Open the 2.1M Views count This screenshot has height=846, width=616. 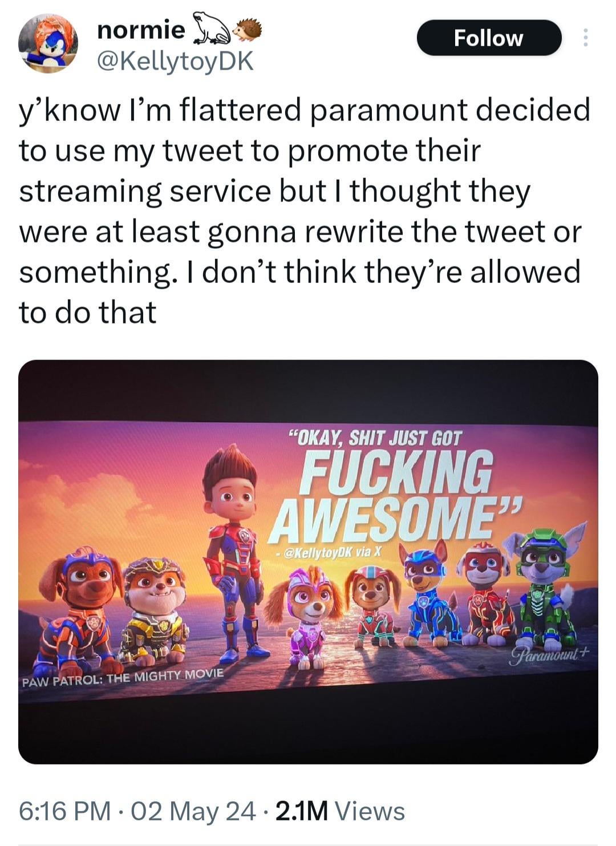pos(340,811)
